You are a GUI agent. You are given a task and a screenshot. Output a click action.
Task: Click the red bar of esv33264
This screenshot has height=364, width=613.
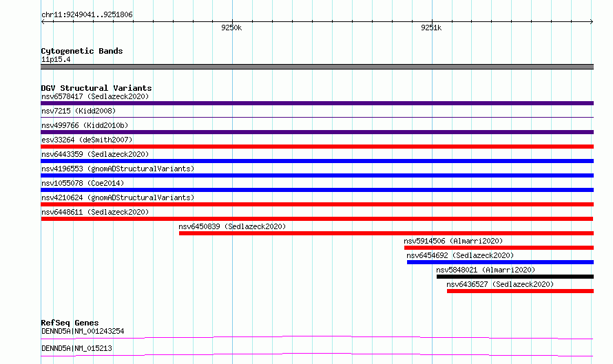pos(317,147)
